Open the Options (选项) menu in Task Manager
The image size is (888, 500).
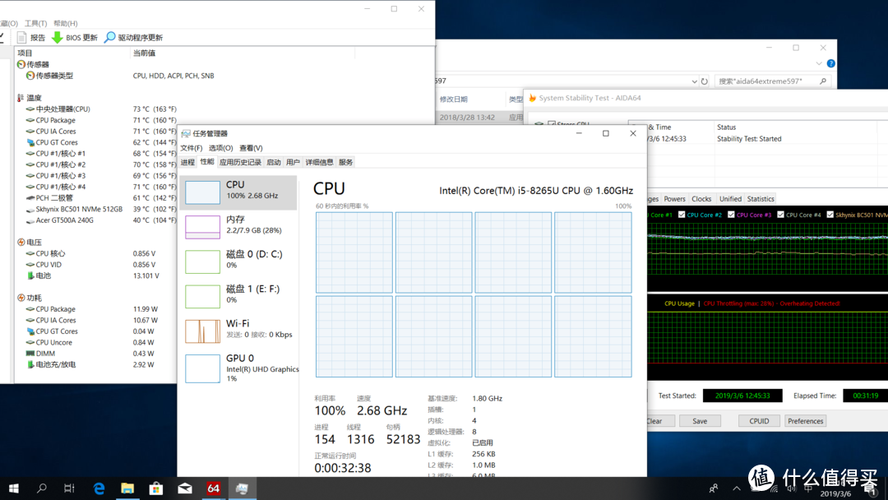pos(220,148)
